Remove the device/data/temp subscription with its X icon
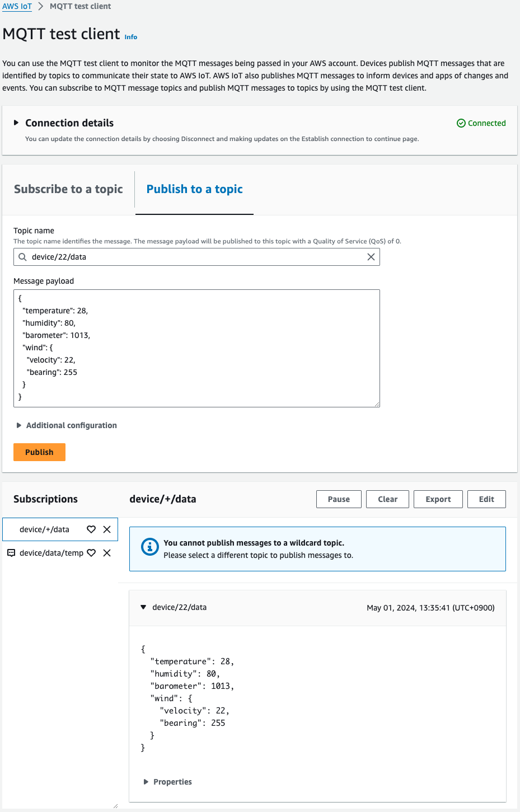The width and height of the screenshot is (520, 812). point(107,552)
